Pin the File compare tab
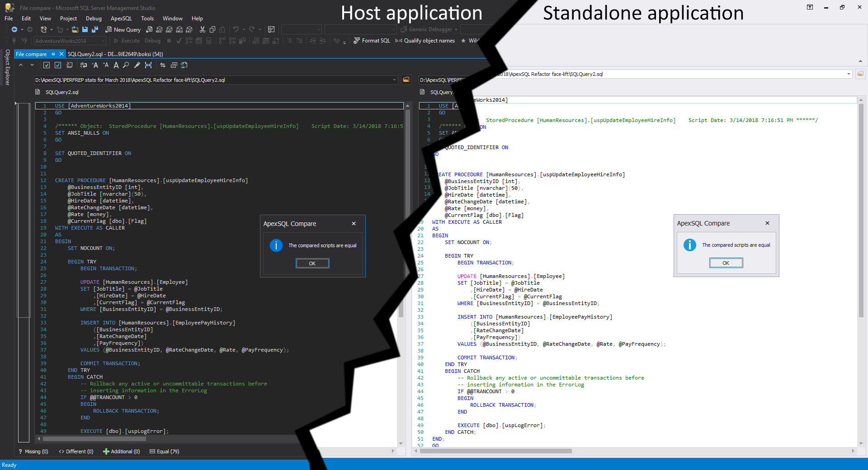The height and width of the screenshot is (470, 868). (x=53, y=54)
